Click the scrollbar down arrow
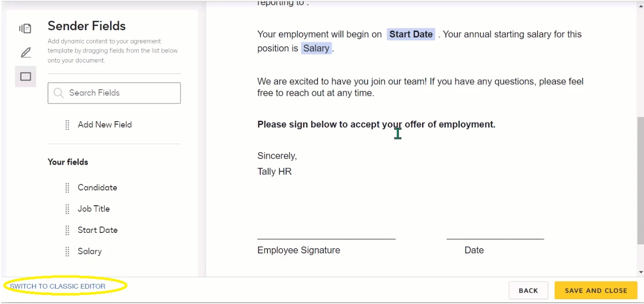The image size is (644, 304). click(640, 272)
